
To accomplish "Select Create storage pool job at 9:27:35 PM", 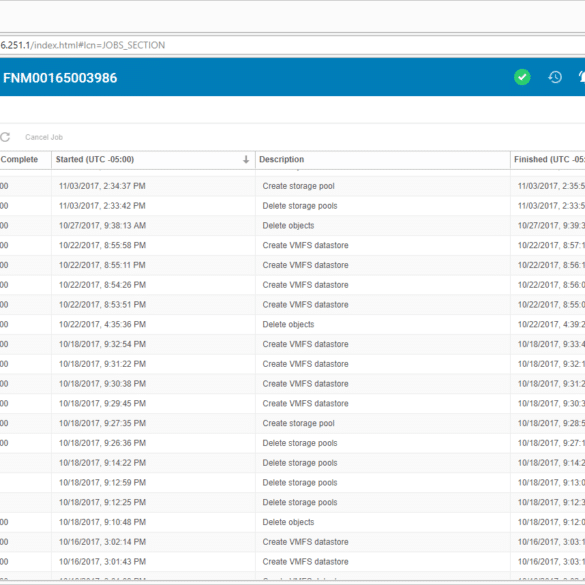I will point(292,423).
